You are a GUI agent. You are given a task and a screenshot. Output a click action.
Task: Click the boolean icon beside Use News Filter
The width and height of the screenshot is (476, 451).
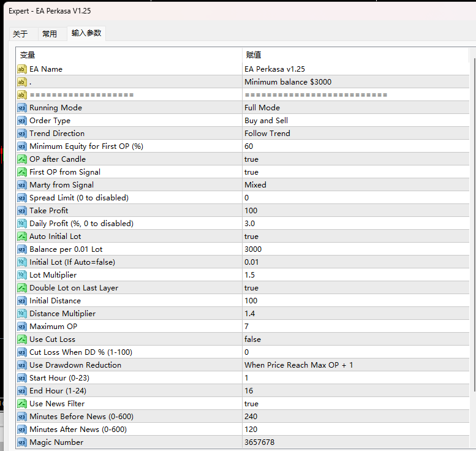(x=22, y=404)
